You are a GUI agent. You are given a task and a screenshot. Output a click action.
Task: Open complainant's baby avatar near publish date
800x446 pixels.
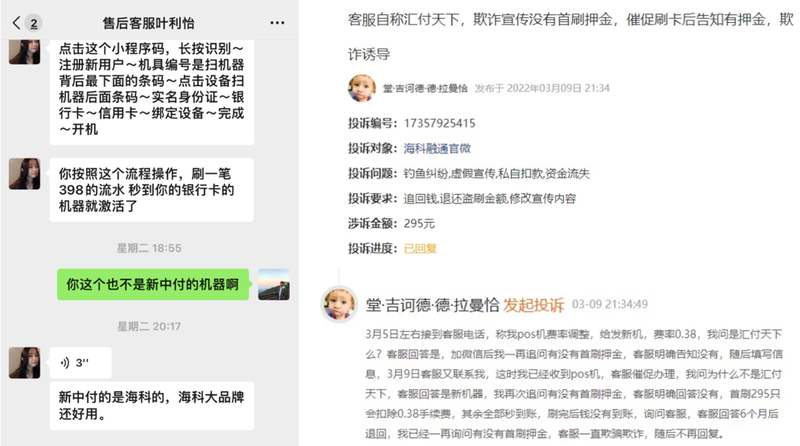(x=362, y=88)
